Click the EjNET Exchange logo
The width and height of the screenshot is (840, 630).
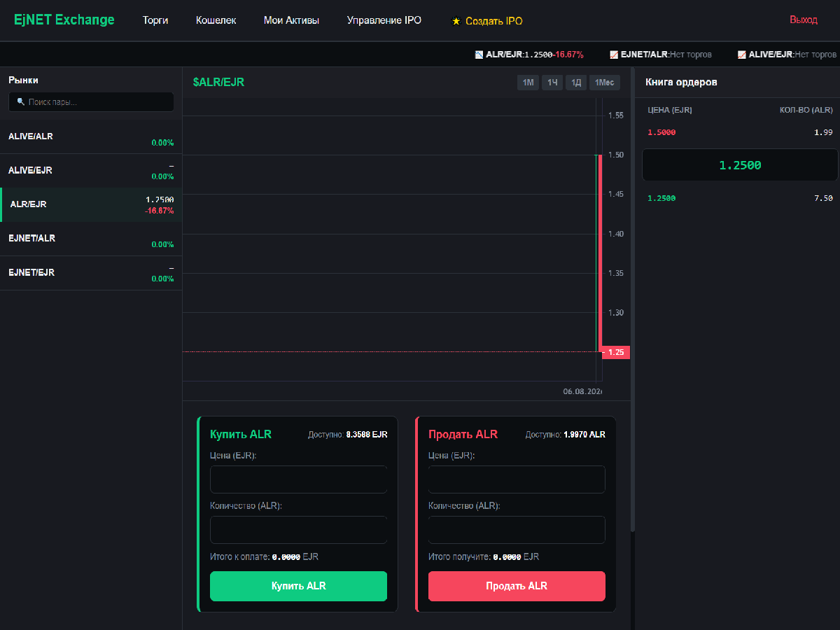[64, 20]
